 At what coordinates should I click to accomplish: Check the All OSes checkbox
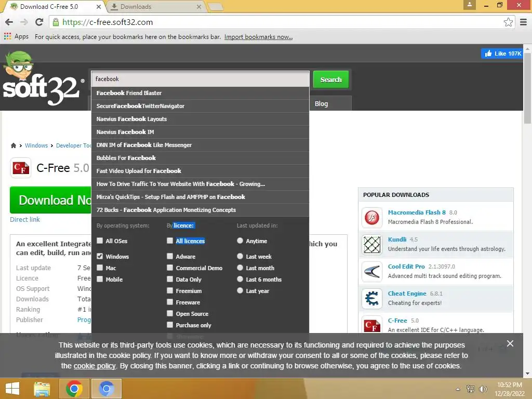point(100,241)
